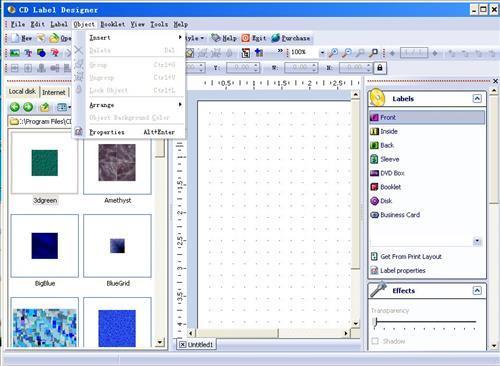Click Get From Print Layout

click(x=411, y=257)
